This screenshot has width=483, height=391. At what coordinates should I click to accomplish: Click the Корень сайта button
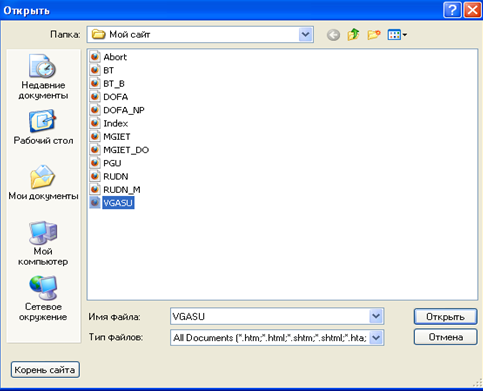[45, 370]
